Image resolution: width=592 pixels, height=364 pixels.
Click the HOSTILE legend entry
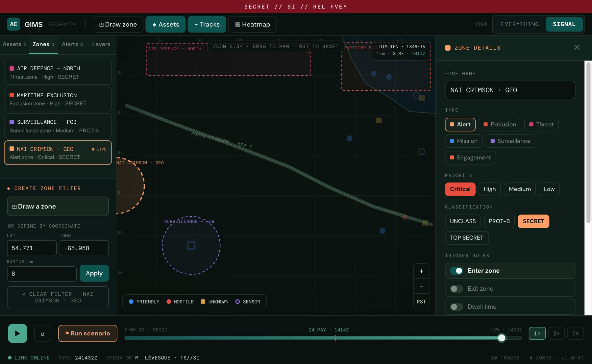(x=180, y=302)
